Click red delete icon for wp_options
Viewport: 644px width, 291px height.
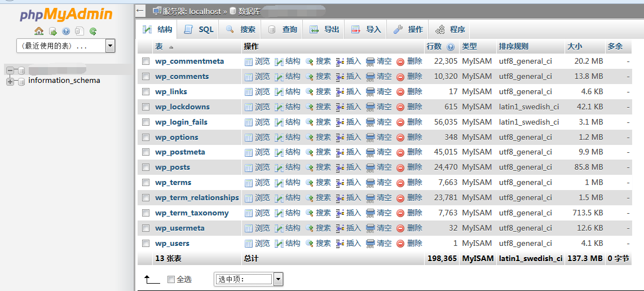click(x=400, y=138)
